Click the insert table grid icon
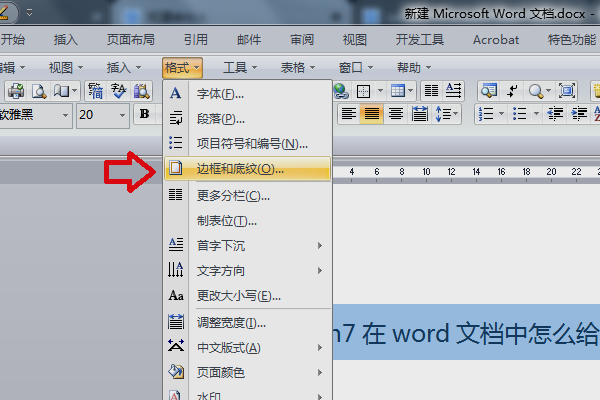This screenshot has height=400, width=600. pyautogui.click(x=398, y=91)
